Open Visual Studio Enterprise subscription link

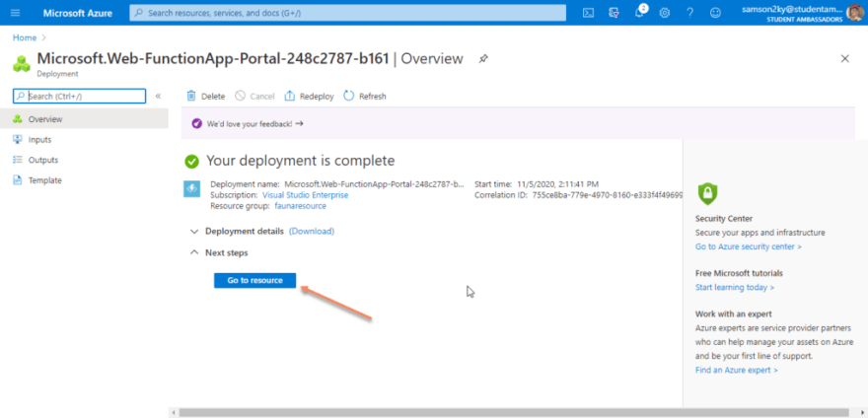[x=305, y=195]
